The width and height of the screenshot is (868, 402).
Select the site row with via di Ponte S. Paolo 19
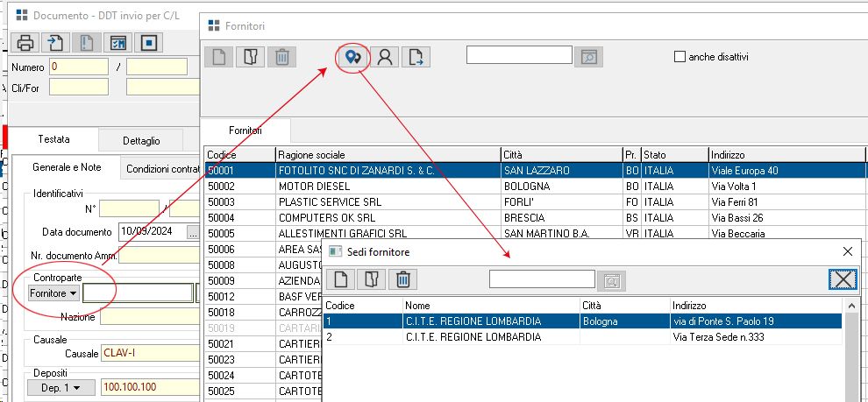[x=583, y=321]
